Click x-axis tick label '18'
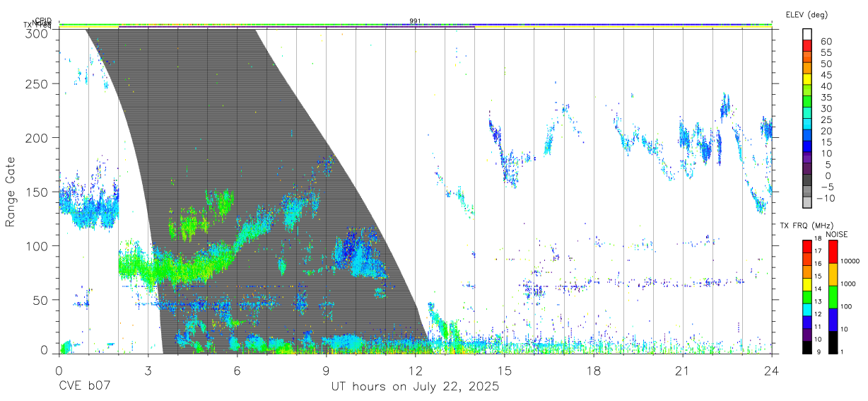This screenshot has width=868, height=401. tap(593, 371)
